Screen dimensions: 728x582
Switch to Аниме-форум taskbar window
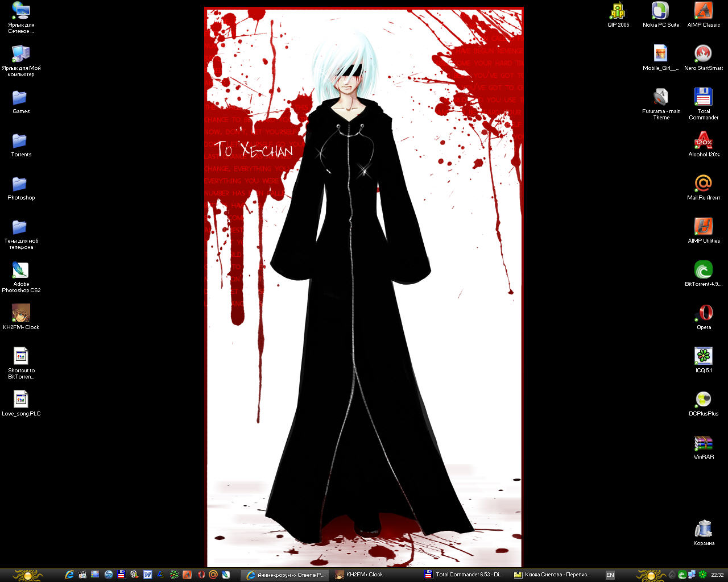(286, 575)
